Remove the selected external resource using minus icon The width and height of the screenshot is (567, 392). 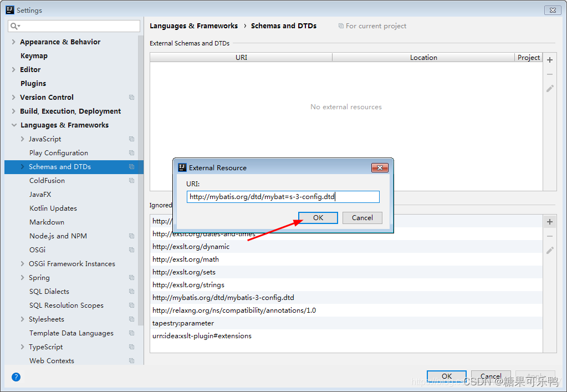[x=549, y=74]
